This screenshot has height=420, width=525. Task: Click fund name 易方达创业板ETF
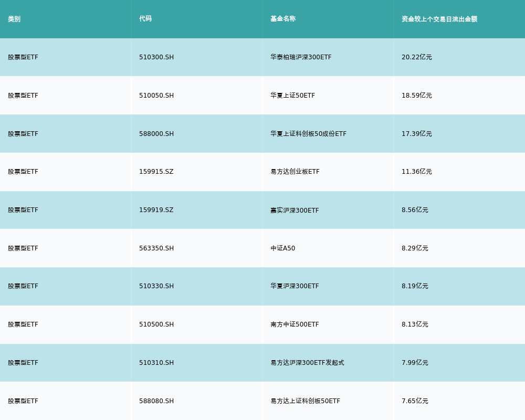295,172
